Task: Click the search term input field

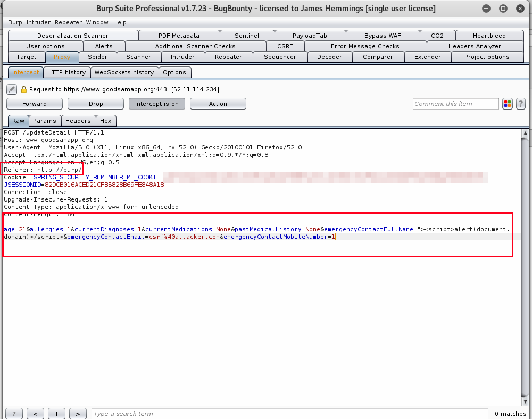Action: 290,414
